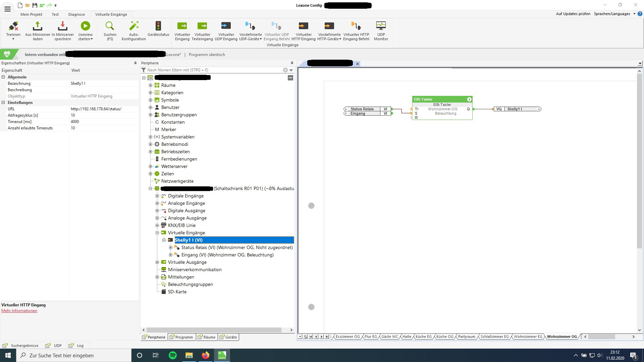Image resolution: width=644 pixels, height=362 pixels.
Task: Open the Gerätestatus traffic light icon
Action: pos(158,26)
